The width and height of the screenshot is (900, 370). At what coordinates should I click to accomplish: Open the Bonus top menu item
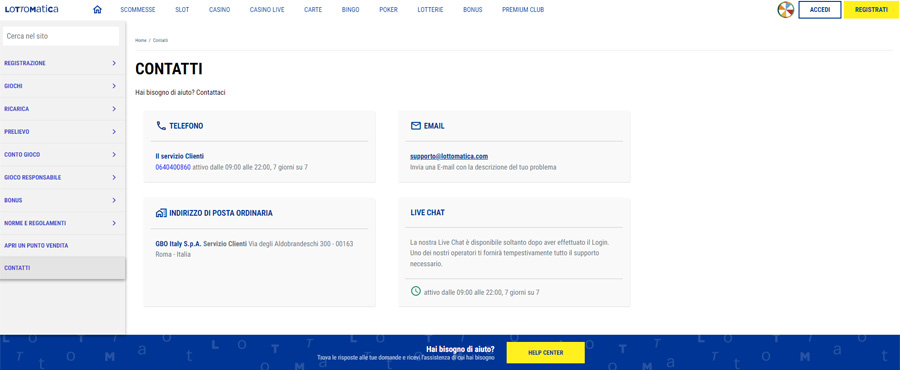[473, 10]
